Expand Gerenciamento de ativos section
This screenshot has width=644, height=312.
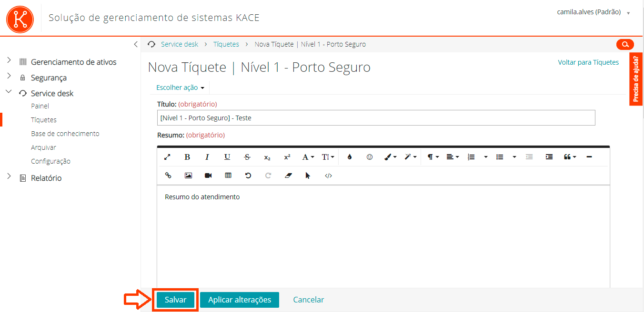(x=9, y=60)
